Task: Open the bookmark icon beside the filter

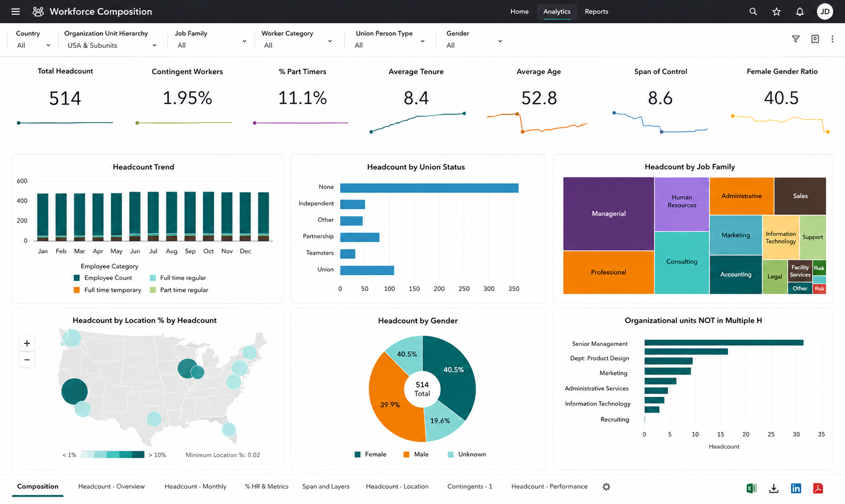Action: pos(815,39)
